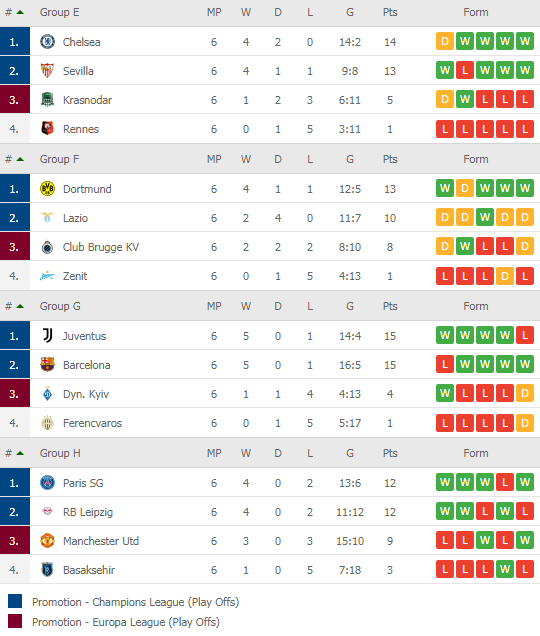Click the Barcelona club badge
Screen dimensions: 540x636
[x=47, y=365]
